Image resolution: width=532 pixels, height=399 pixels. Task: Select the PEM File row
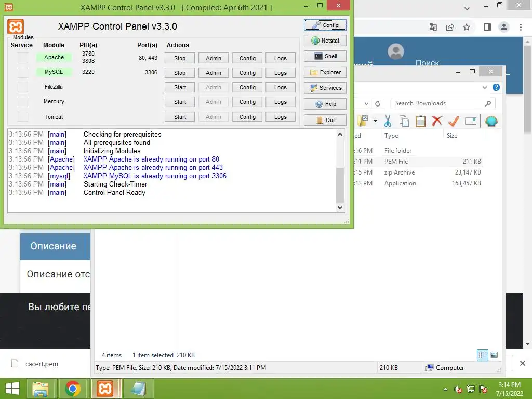[x=418, y=162]
